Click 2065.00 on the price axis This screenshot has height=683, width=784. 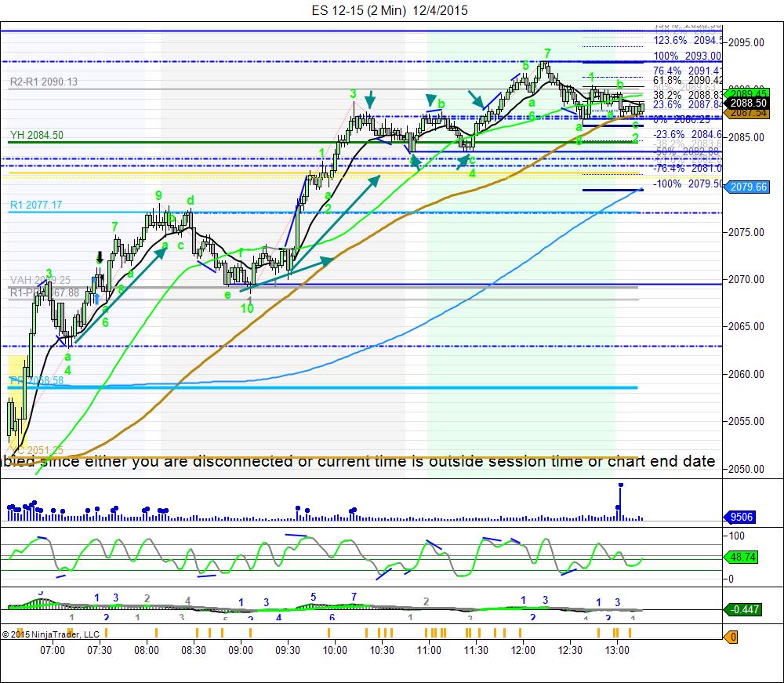pos(746,326)
